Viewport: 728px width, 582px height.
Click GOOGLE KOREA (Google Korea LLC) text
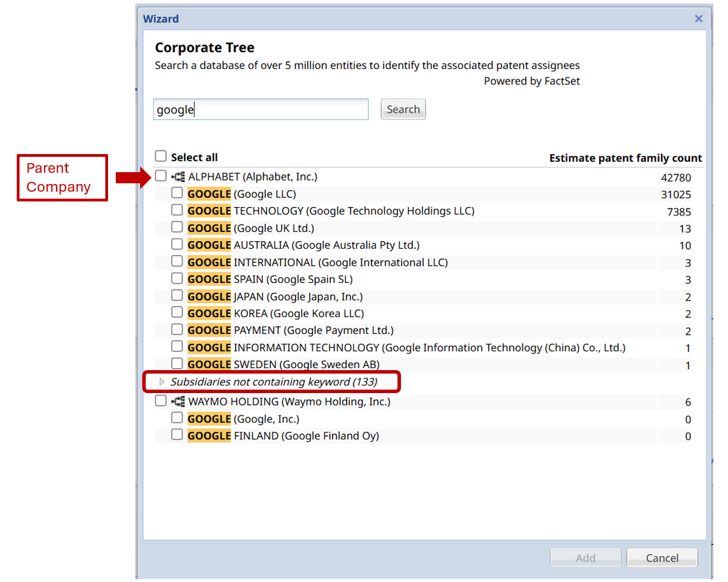[275, 314]
